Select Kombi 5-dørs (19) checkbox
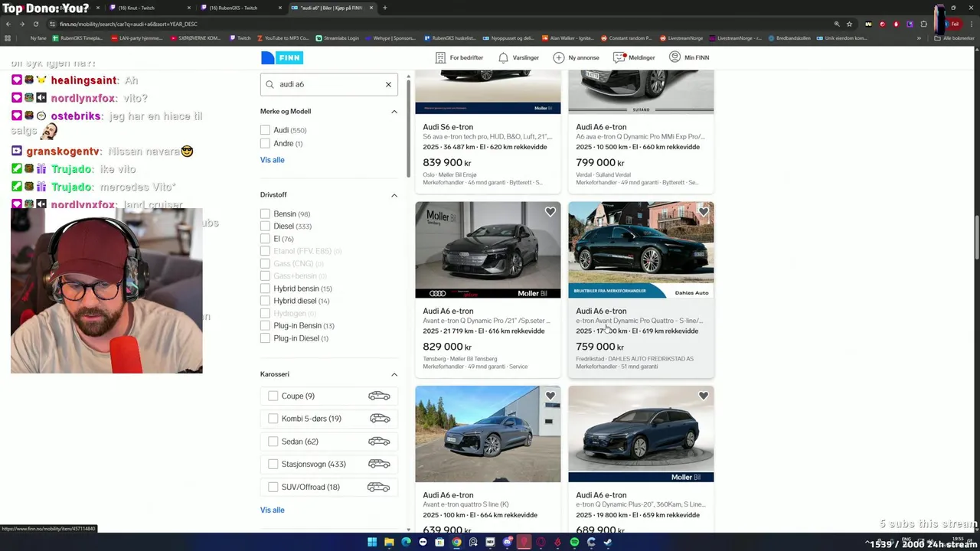This screenshot has width=980, height=551. [273, 419]
